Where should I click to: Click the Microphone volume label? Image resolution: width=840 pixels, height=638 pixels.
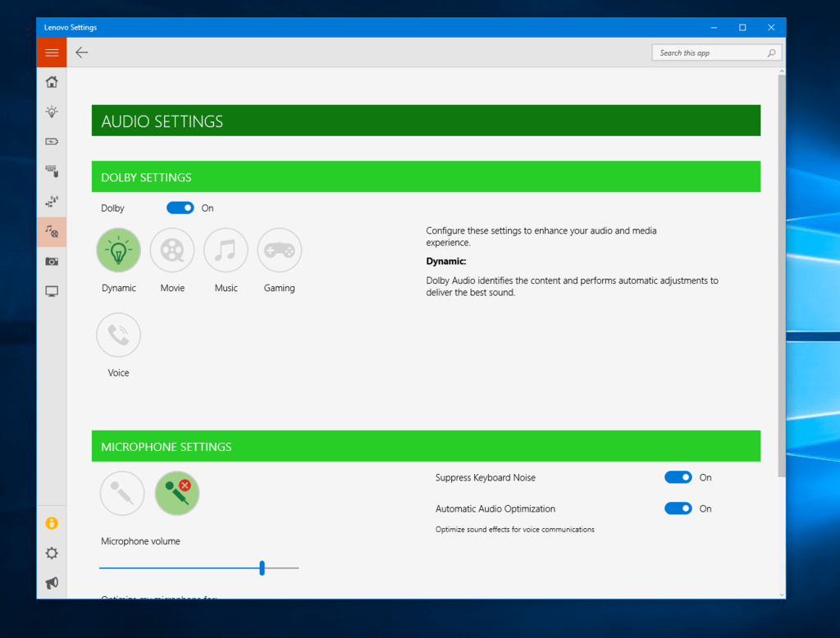click(140, 541)
